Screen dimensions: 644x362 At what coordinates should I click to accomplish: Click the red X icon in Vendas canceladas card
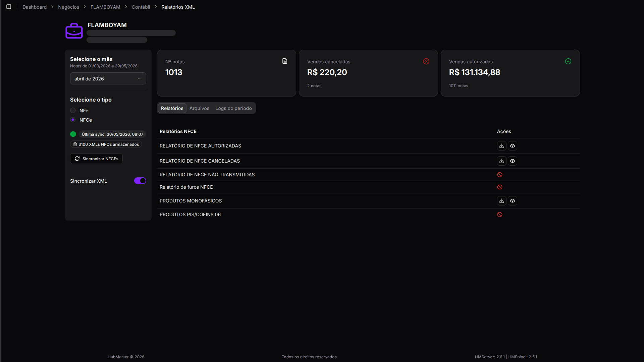click(426, 61)
